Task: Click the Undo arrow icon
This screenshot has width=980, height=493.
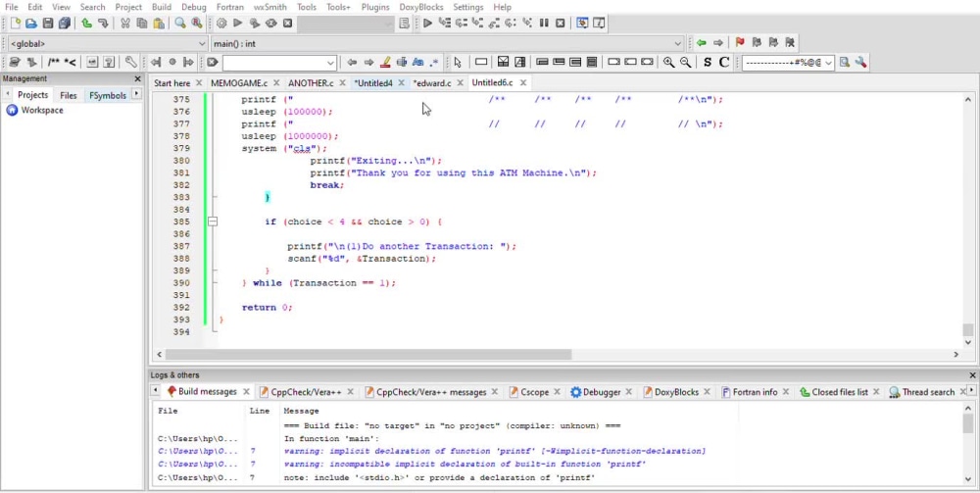Action: [87, 24]
